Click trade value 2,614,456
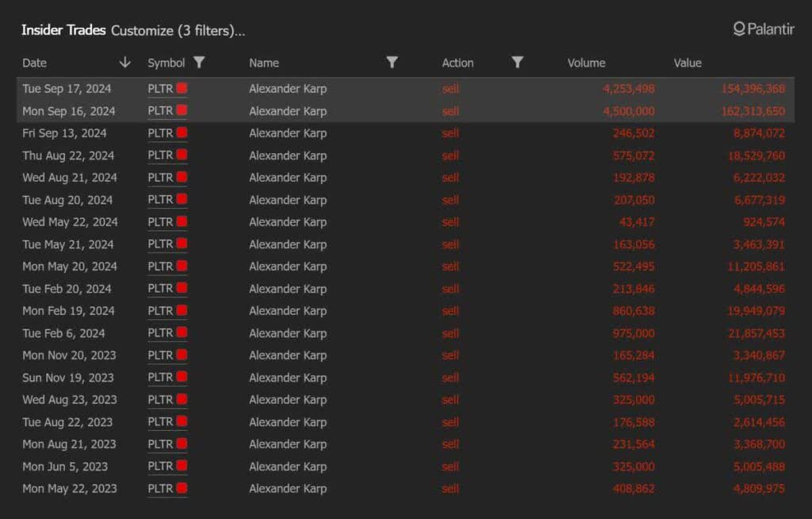This screenshot has height=519, width=812. [x=759, y=422]
